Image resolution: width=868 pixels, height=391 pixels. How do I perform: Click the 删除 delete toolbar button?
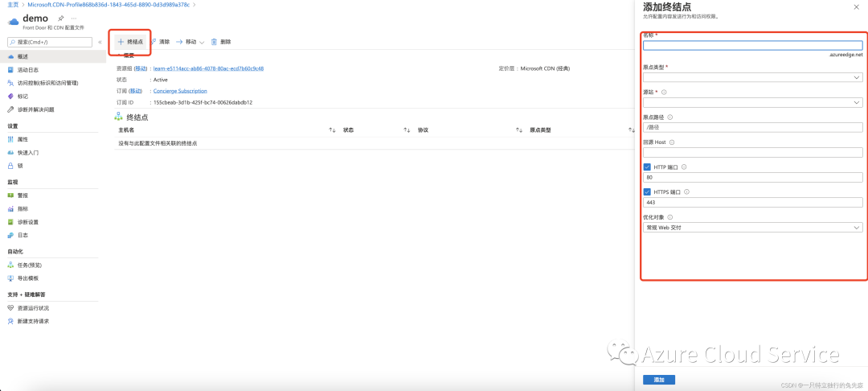[x=221, y=42]
